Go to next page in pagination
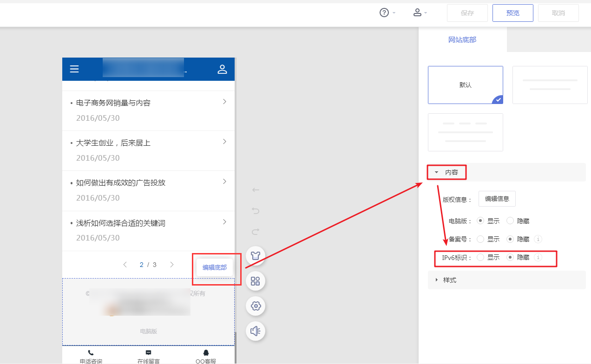The height and width of the screenshot is (364, 591). click(x=172, y=265)
